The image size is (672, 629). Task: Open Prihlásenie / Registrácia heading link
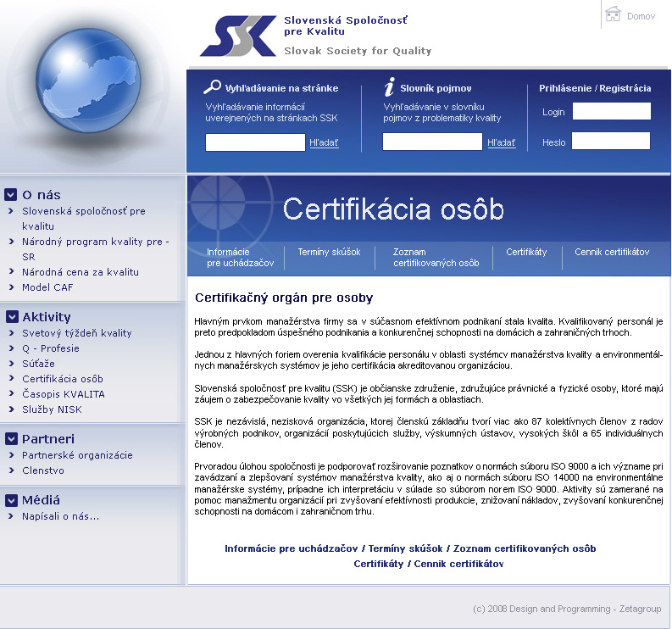tap(595, 88)
